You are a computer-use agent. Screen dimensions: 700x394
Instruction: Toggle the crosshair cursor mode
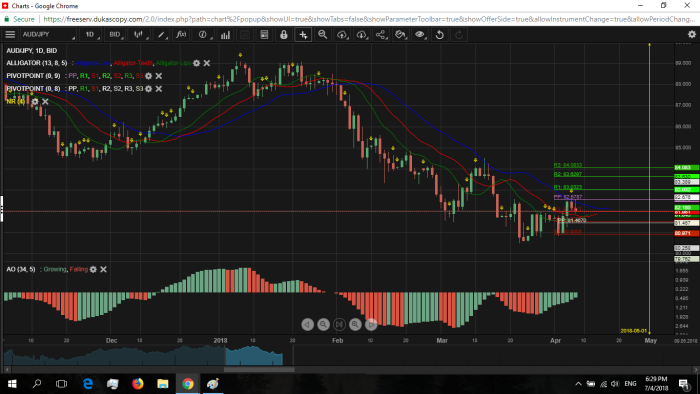[303, 34]
